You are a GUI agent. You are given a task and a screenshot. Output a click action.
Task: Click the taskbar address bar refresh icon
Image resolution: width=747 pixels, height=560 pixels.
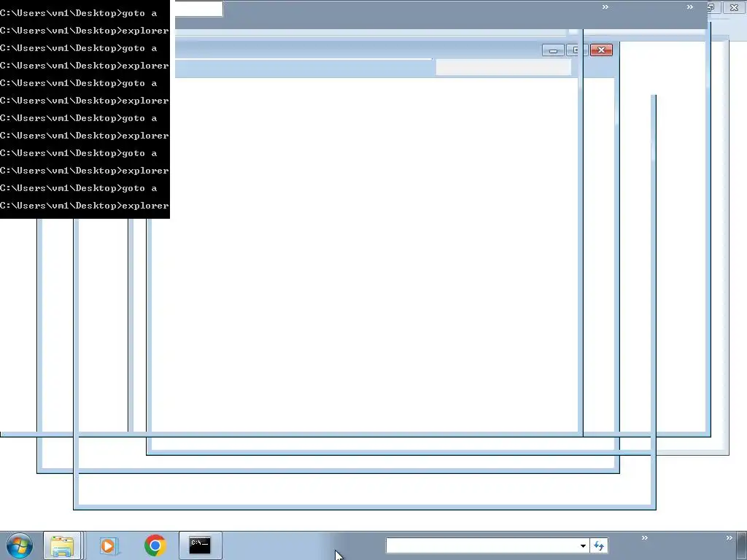pyautogui.click(x=599, y=545)
